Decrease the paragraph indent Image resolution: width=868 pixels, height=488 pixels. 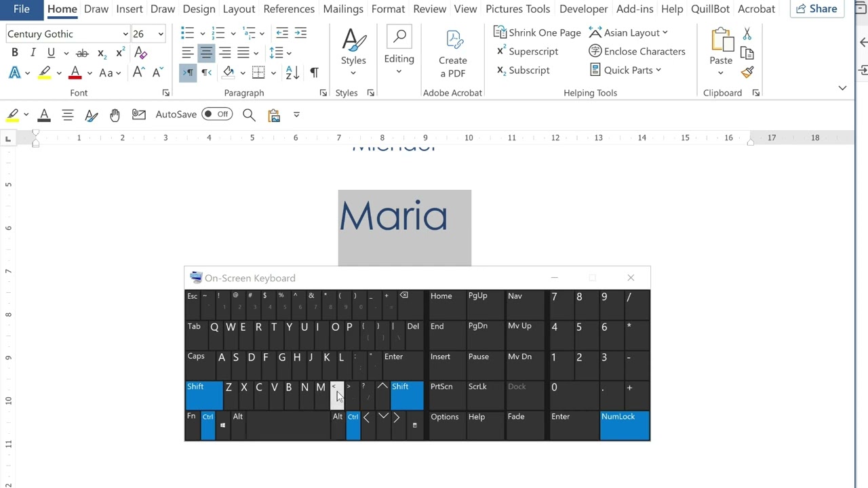point(282,33)
